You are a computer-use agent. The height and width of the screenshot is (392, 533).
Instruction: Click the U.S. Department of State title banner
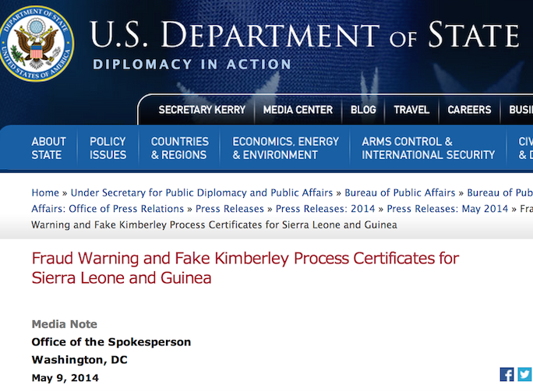pos(304,35)
